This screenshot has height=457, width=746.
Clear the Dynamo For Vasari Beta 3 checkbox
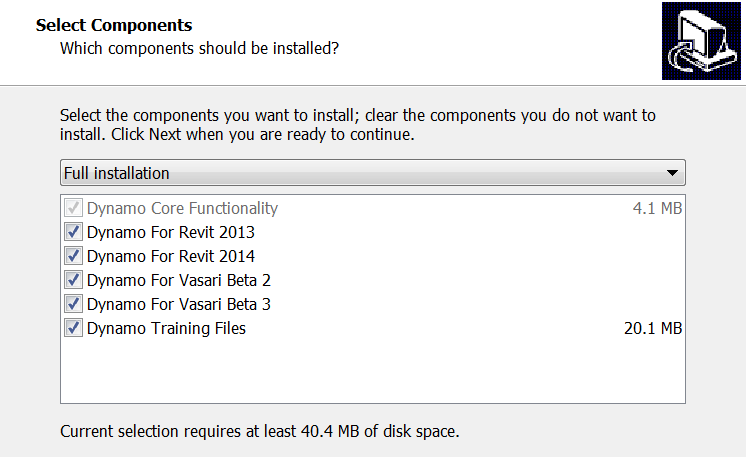pos(73,304)
